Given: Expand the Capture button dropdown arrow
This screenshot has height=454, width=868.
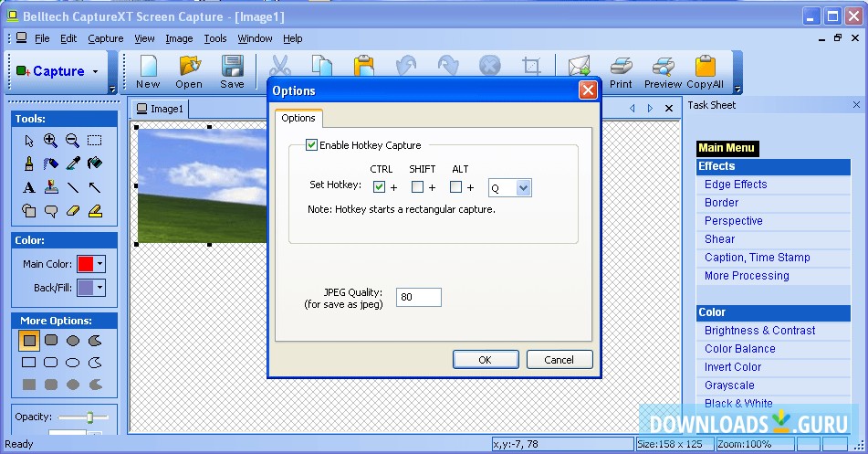Looking at the screenshot, I should [95, 71].
